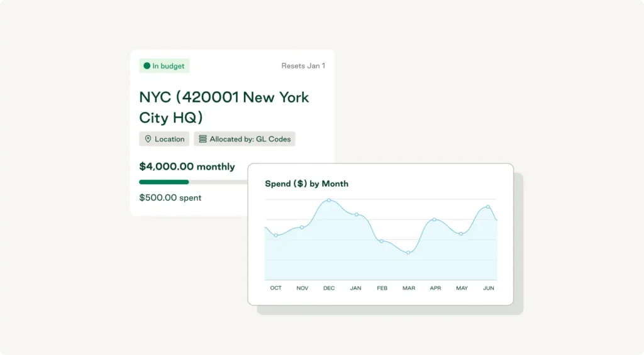
Task: Select the DEC peak data point
Action: pyautogui.click(x=329, y=200)
